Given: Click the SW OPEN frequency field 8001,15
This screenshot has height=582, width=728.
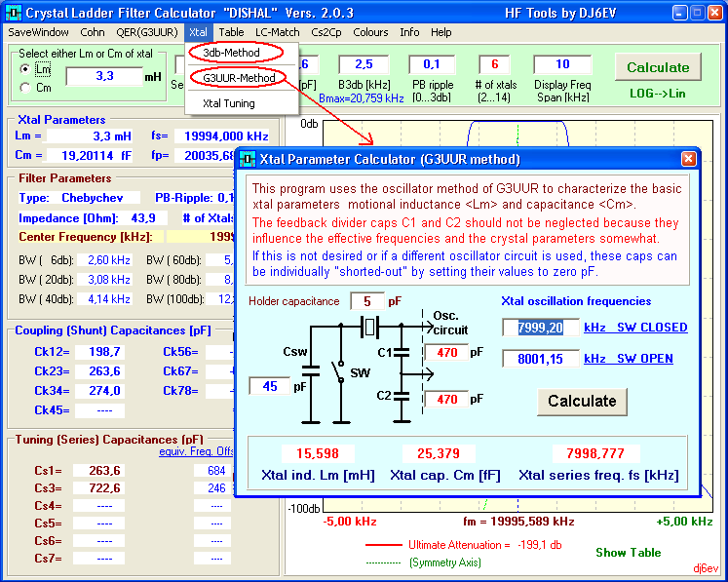Looking at the screenshot, I should [541, 359].
